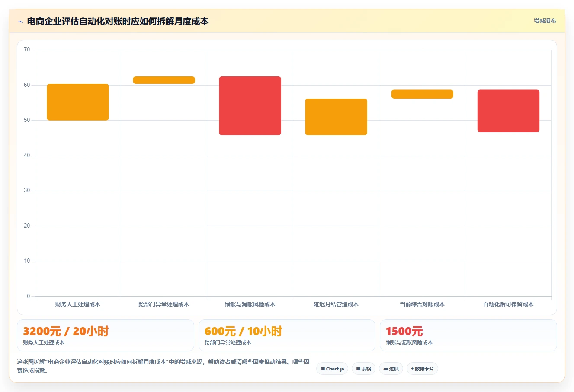
Task: Select the orange 财务人工处理成本 bar
Action: pyautogui.click(x=78, y=102)
